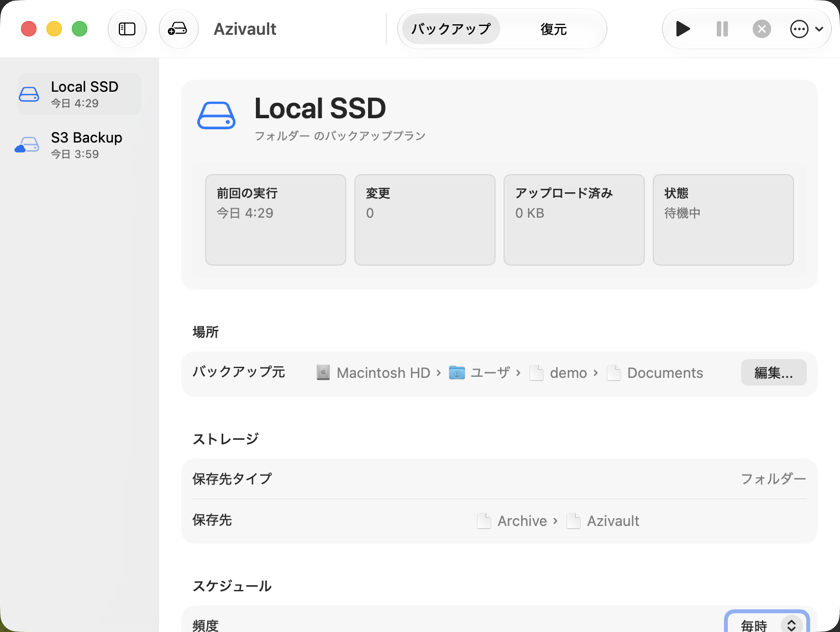Click the green full screen window button

(80, 29)
